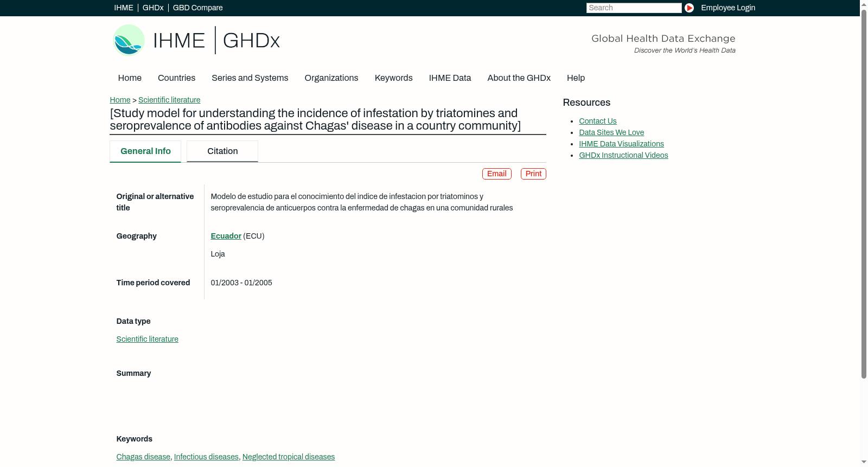Click the 'Loja' location text
The width and height of the screenshot is (868, 467).
click(218, 254)
